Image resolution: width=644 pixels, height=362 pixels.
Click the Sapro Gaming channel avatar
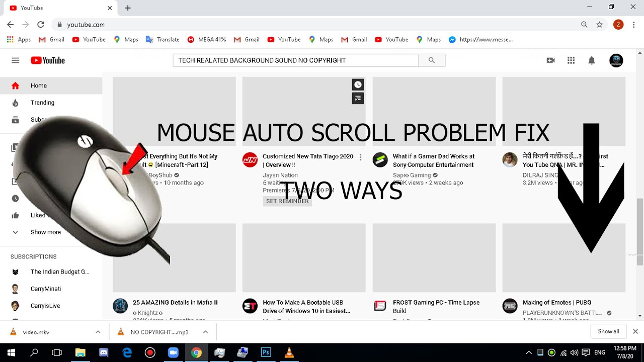(380, 160)
